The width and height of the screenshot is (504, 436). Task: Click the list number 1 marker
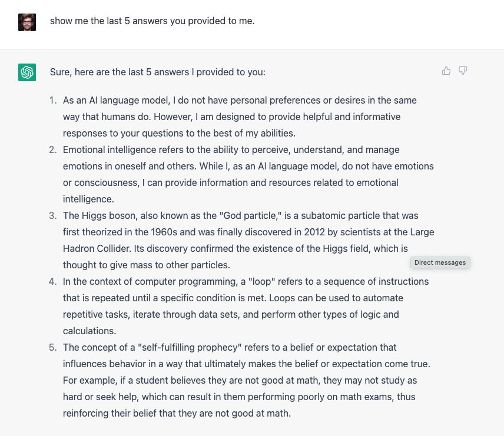pos(53,100)
